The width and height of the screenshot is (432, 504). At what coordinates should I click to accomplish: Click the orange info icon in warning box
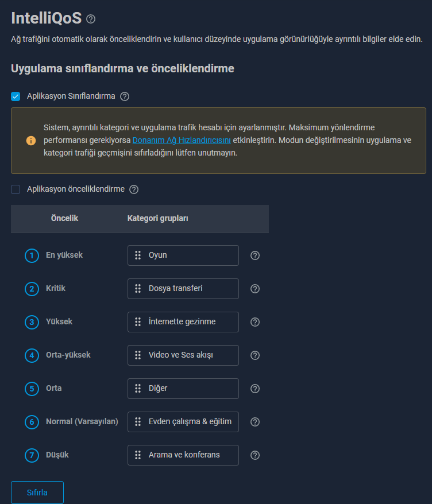tap(31, 141)
